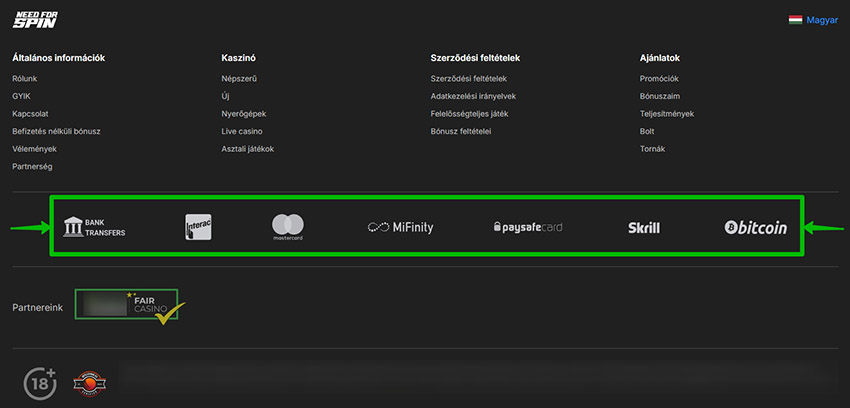This screenshot has height=408, width=850.
Task: Select Live casino in Kaszinó section
Action: tap(242, 131)
